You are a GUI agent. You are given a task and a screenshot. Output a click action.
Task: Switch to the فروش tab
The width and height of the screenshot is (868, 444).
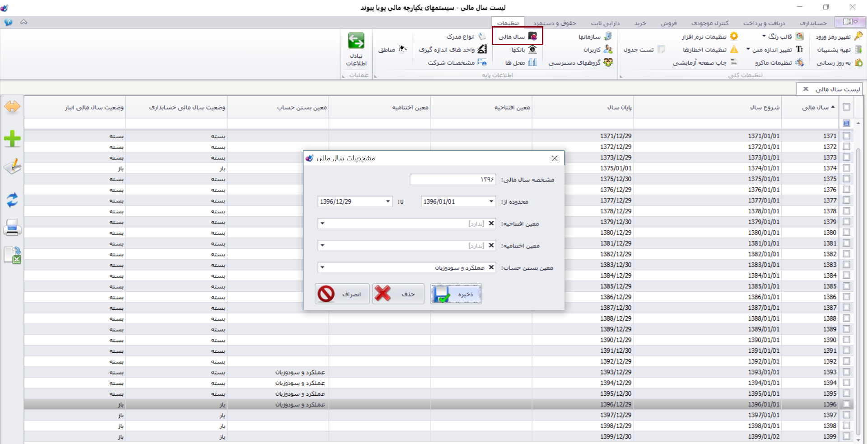pos(669,23)
